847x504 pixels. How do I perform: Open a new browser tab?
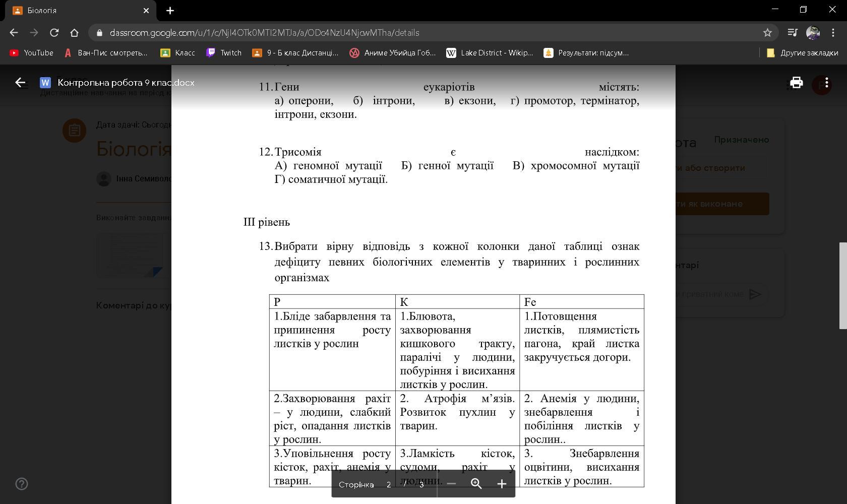(170, 11)
